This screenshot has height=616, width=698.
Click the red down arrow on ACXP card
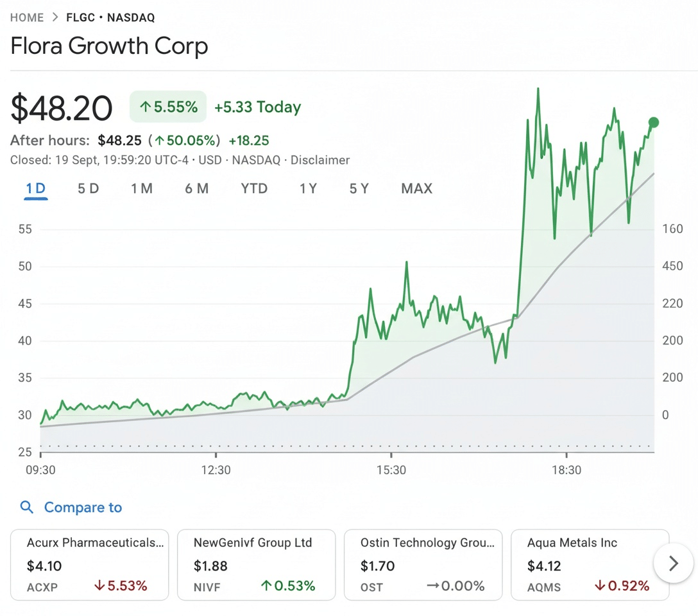click(99, 586)
